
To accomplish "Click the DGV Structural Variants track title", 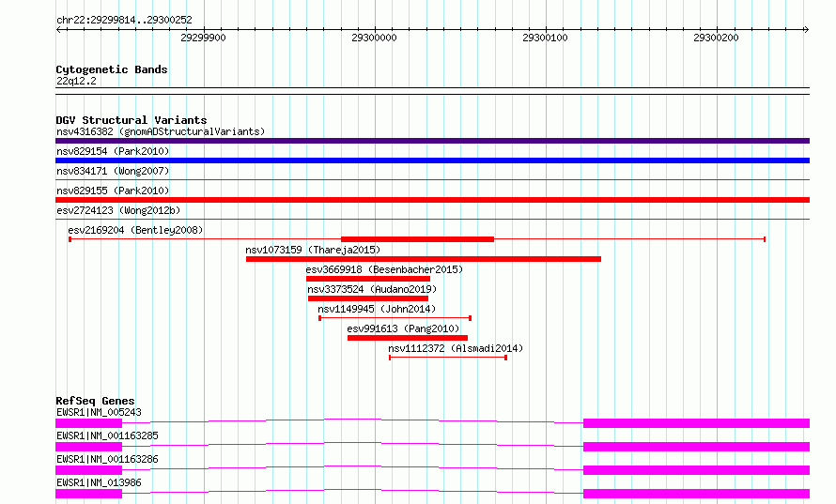I will pos(132,120).
